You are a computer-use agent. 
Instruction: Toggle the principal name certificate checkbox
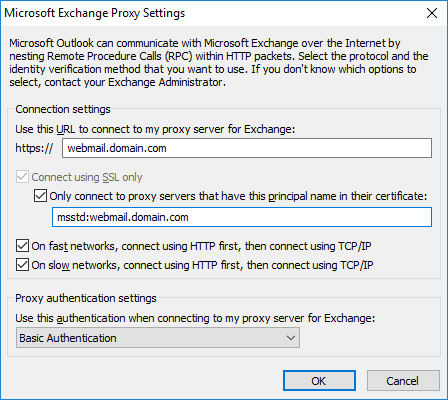tap(40, 196)
